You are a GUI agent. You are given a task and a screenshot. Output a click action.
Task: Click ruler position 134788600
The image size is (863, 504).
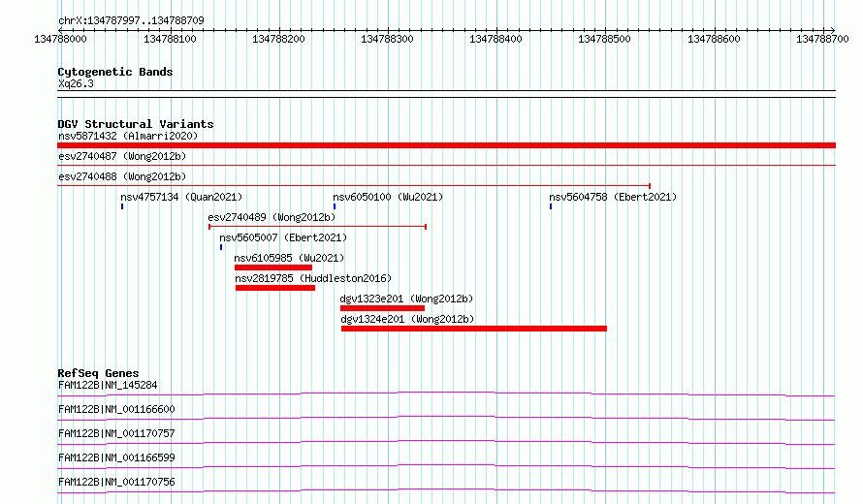714,39
